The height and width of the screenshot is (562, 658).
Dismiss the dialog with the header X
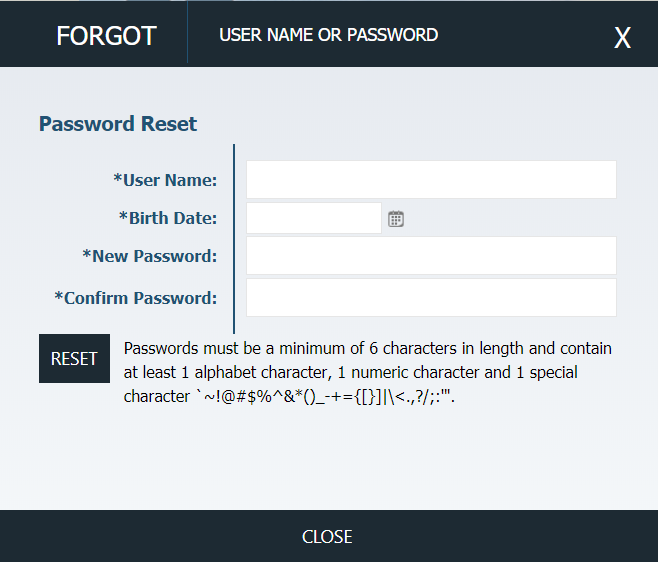[622, 37]
